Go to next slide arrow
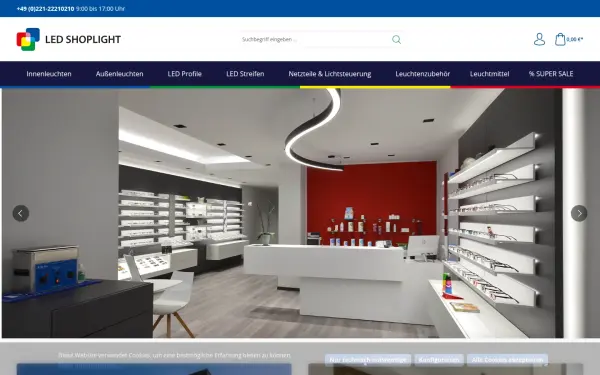 [579, 213]
